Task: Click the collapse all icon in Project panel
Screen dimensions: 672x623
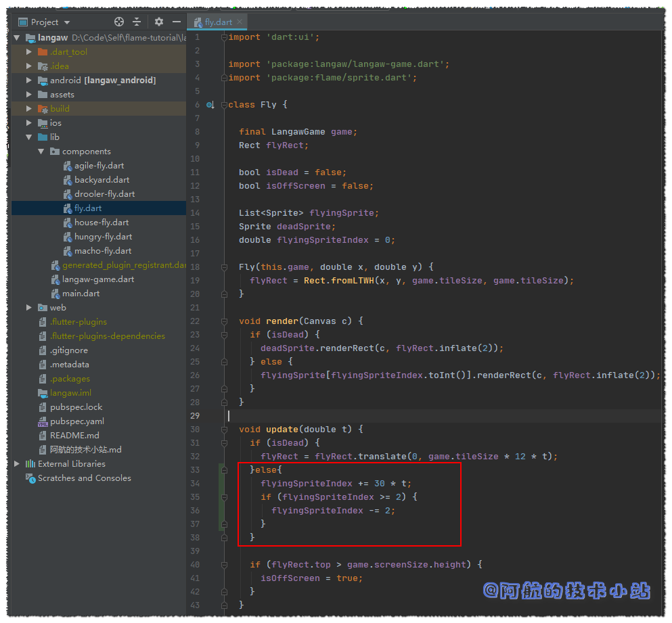Action: point(137,22)
